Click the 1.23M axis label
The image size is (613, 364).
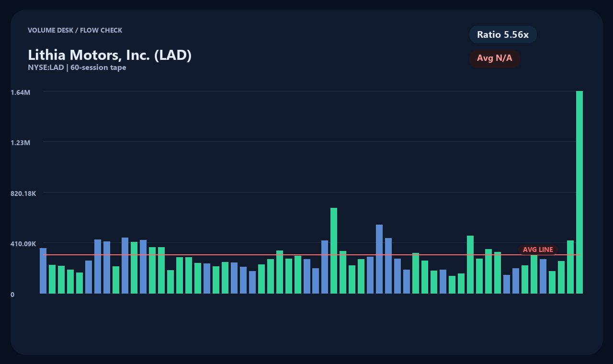21,143
